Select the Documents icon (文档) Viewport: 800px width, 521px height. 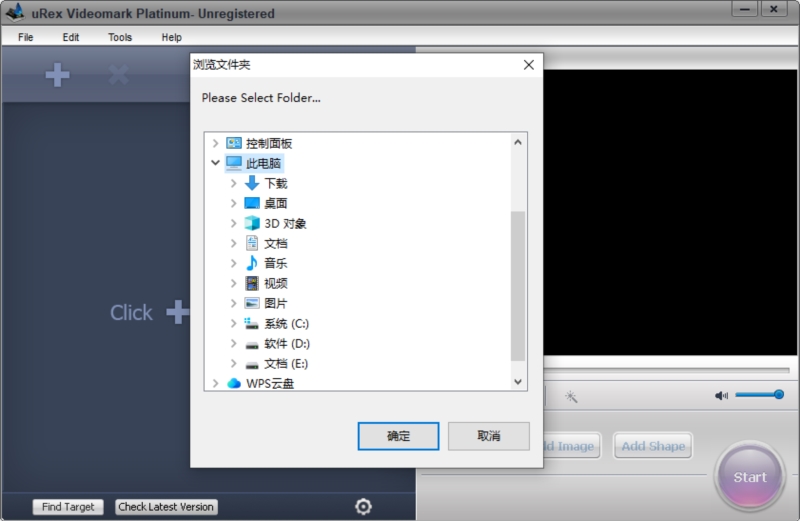point(252,243)
